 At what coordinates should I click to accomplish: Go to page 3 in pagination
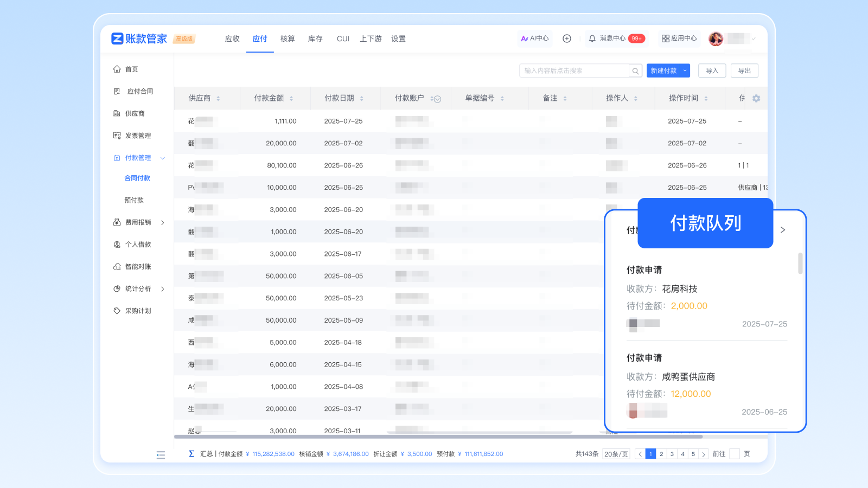click(672, 454)
